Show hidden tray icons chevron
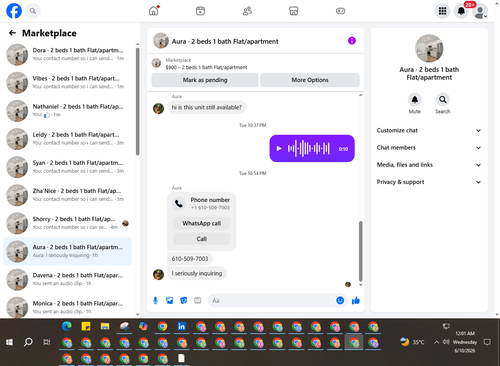Viewport: 500px width, 366px height. click(436, 342)
